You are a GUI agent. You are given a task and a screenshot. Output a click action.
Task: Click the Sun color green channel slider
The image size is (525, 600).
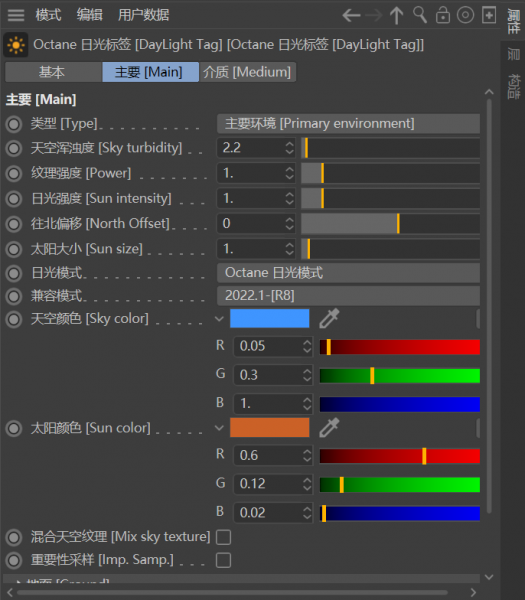(399, 484)
